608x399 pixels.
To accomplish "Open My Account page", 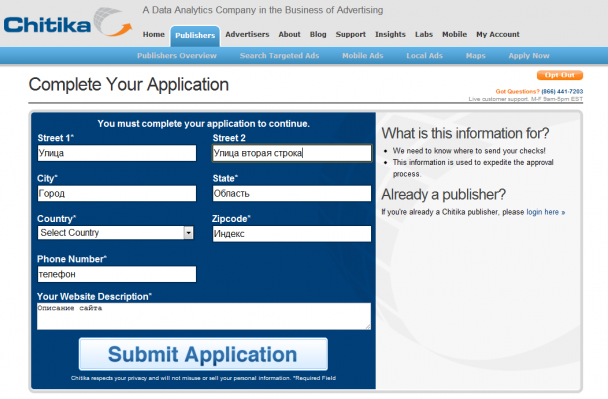I will (x=498, y=35).
